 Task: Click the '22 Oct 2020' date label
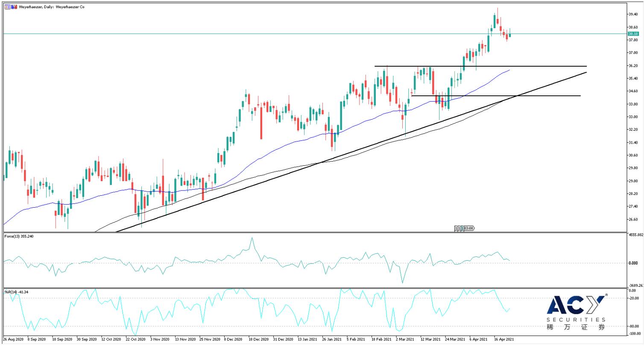[x=135, y=339]
